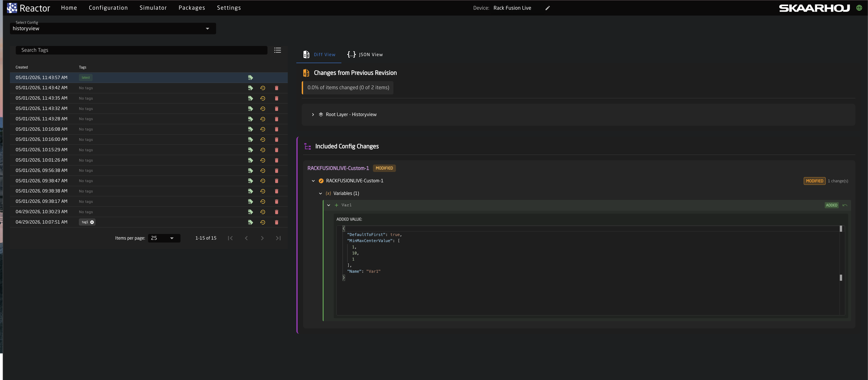This screenshot has height=380, width=868.
Task: Click the "1 change(s)" label
Action: coord(838,181)
